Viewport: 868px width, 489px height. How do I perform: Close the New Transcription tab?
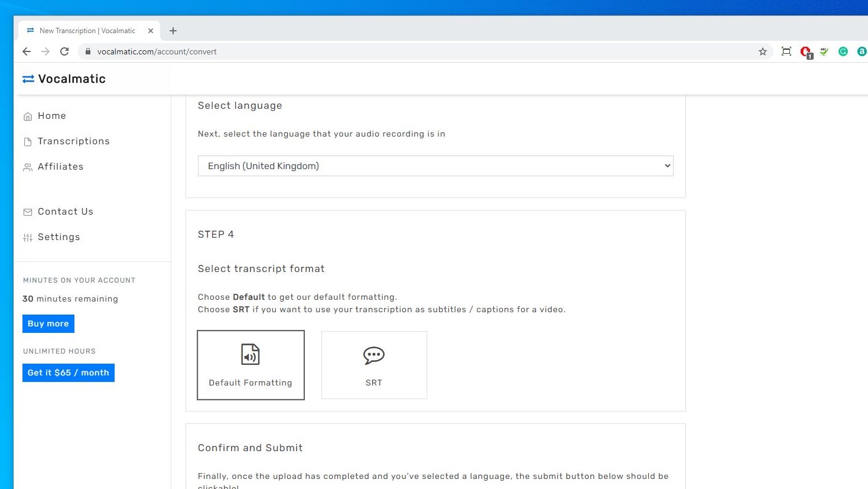click(x=151, y=31)
